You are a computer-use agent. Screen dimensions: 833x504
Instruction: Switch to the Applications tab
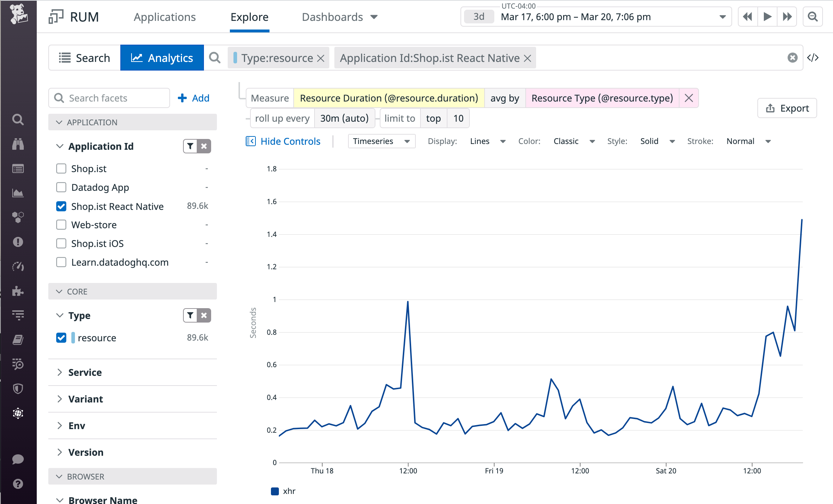coord(165,17)
